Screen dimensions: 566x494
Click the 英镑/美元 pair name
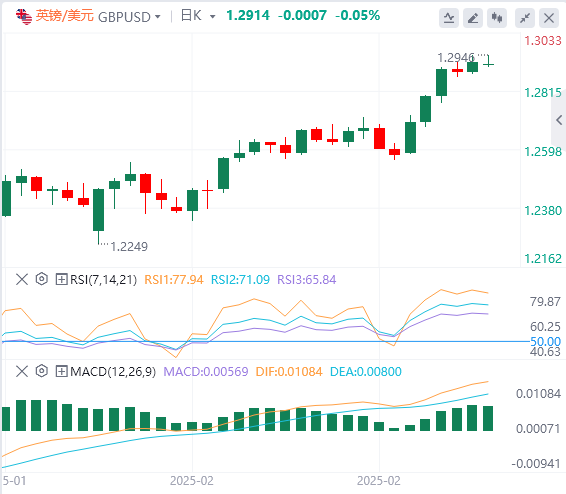tap(65, 16)
